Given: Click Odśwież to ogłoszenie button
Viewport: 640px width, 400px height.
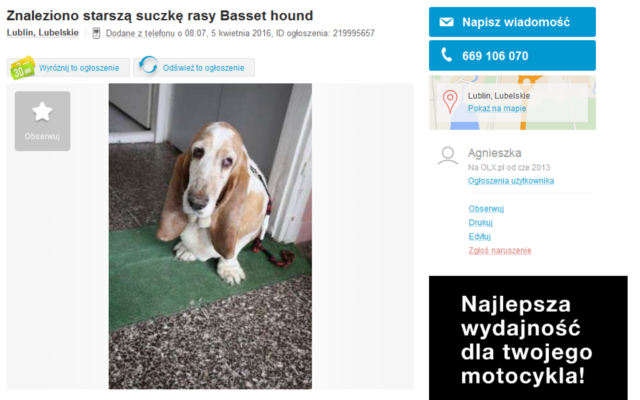Looking at the screenshot, I should pyautogui.click(x=194, y=68).
